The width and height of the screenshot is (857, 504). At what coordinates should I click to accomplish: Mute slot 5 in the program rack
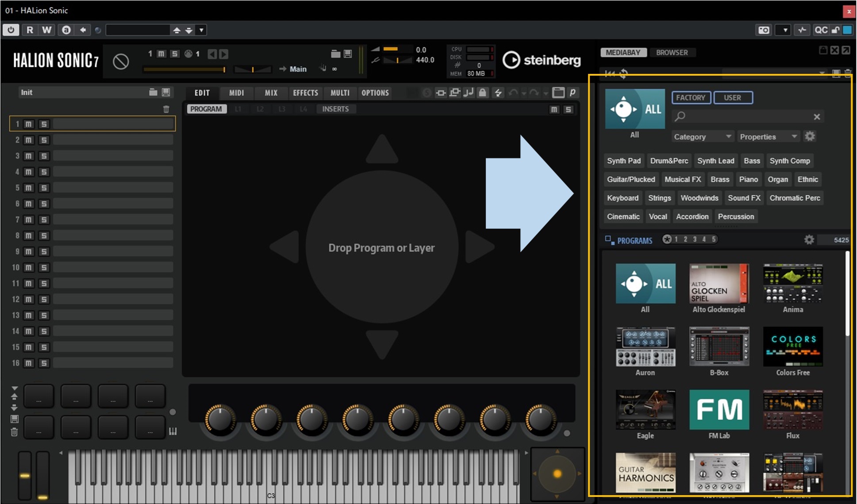28,188
